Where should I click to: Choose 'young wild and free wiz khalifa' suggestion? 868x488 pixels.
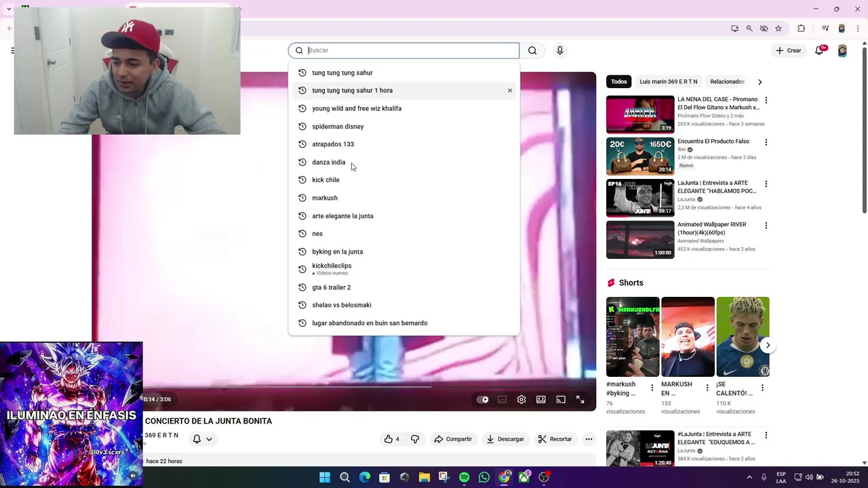point(404,108)
